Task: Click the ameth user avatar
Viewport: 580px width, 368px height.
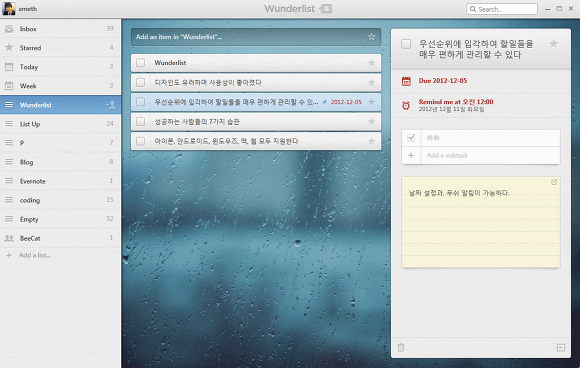Action: (x=9, y=9)
